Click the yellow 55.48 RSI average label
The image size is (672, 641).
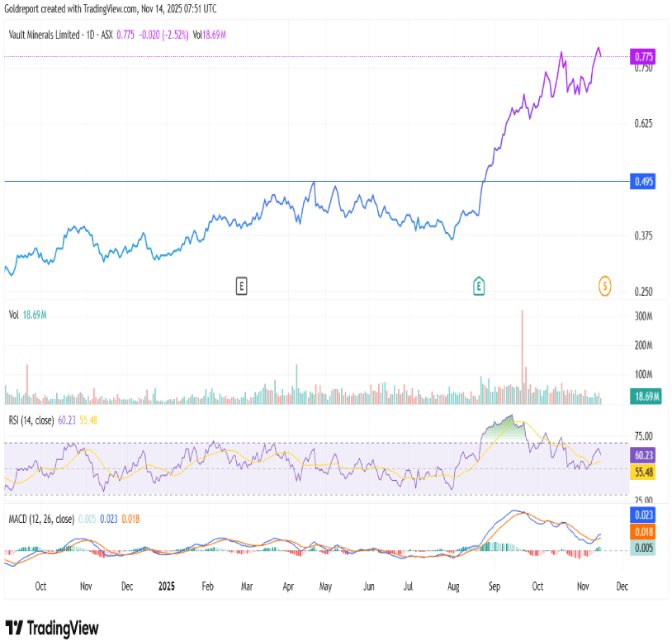click(x=644, y=472)
